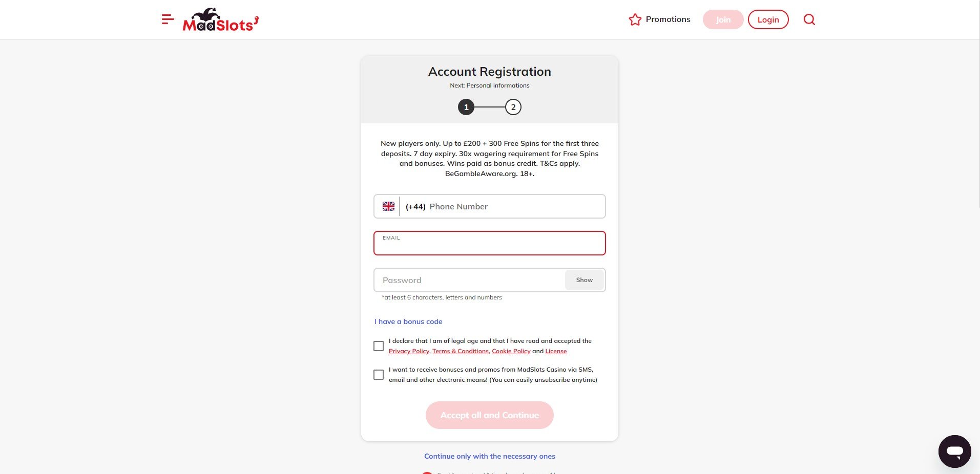Click the Login button
This screenshot has height=474, width=980.
click(x=768, y=20)
